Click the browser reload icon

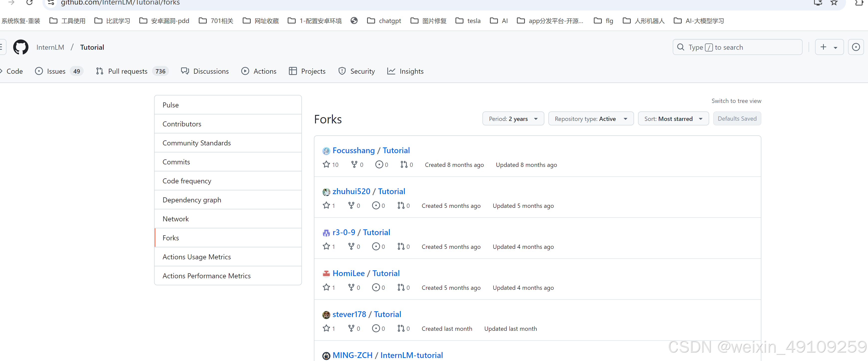click(29, 3)
